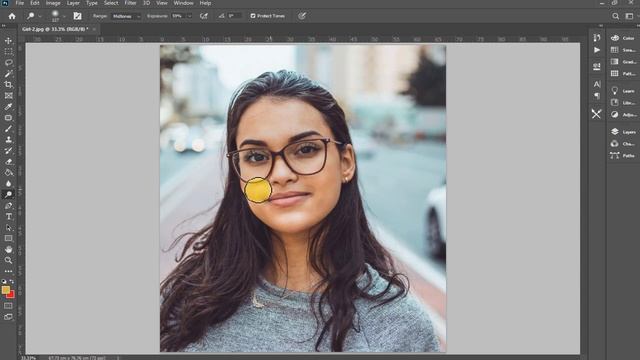Select the Blur tool

8,184
